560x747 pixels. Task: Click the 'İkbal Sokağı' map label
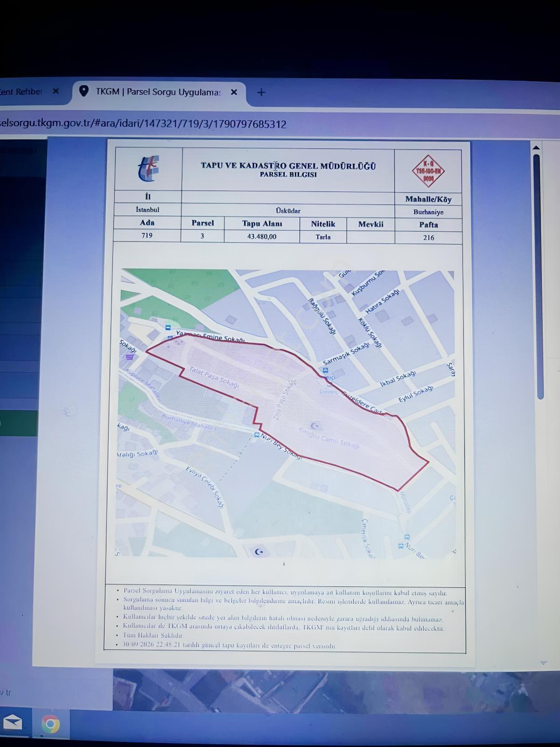(x=398, y=379)
